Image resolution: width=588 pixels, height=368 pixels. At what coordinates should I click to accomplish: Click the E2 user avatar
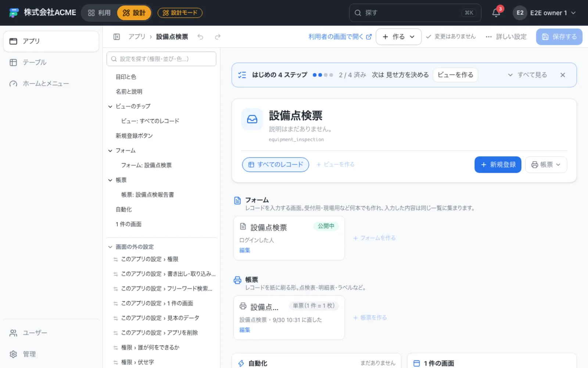pyautogui.click(x=520, y=13)
